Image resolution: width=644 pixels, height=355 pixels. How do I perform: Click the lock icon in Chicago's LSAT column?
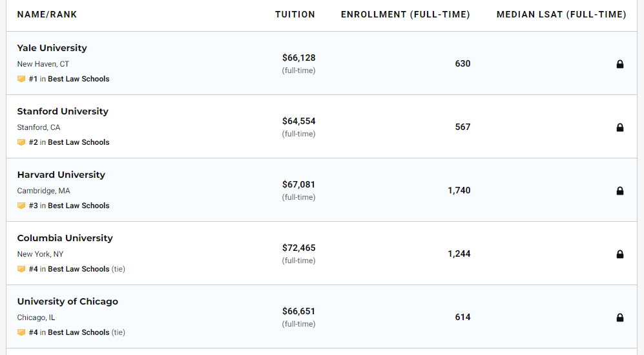pos(620,317)
